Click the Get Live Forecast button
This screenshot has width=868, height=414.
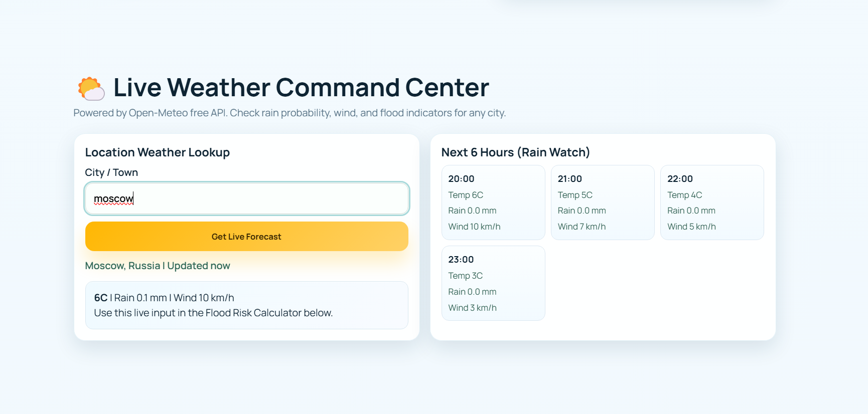(247, 237)
